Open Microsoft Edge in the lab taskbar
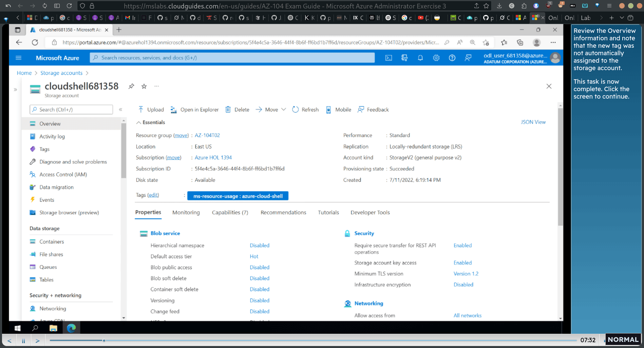Image resolution: width=644 pixels, height=348 pixels. point(71,328)
